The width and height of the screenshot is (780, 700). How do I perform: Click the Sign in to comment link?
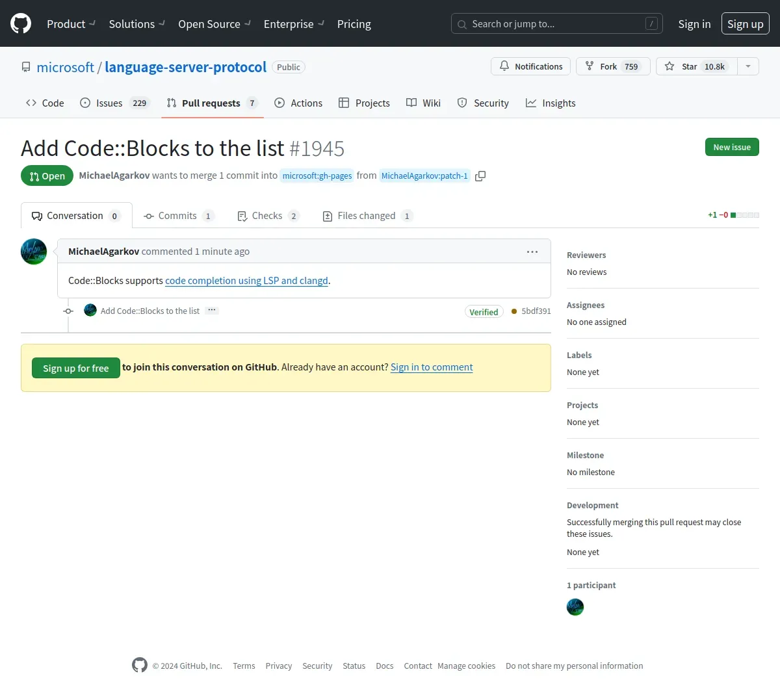pyautogui.click(x=432, y=367)
